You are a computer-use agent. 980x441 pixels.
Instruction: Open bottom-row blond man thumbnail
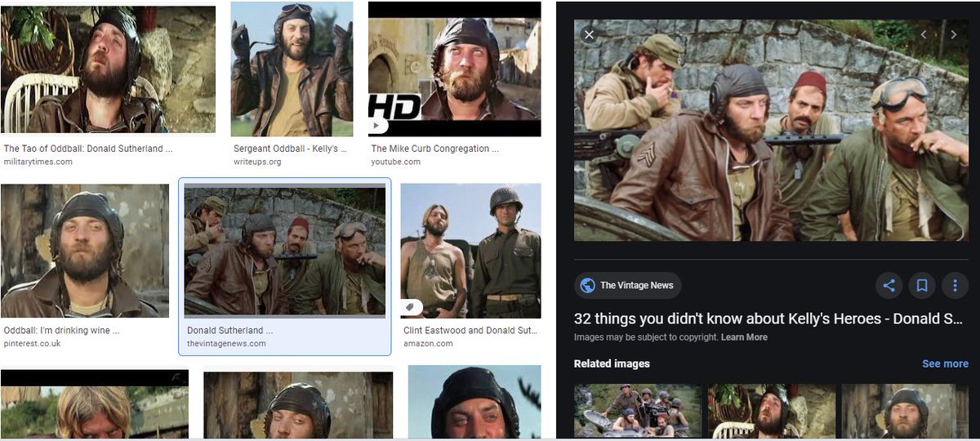[x=94, y=403]
